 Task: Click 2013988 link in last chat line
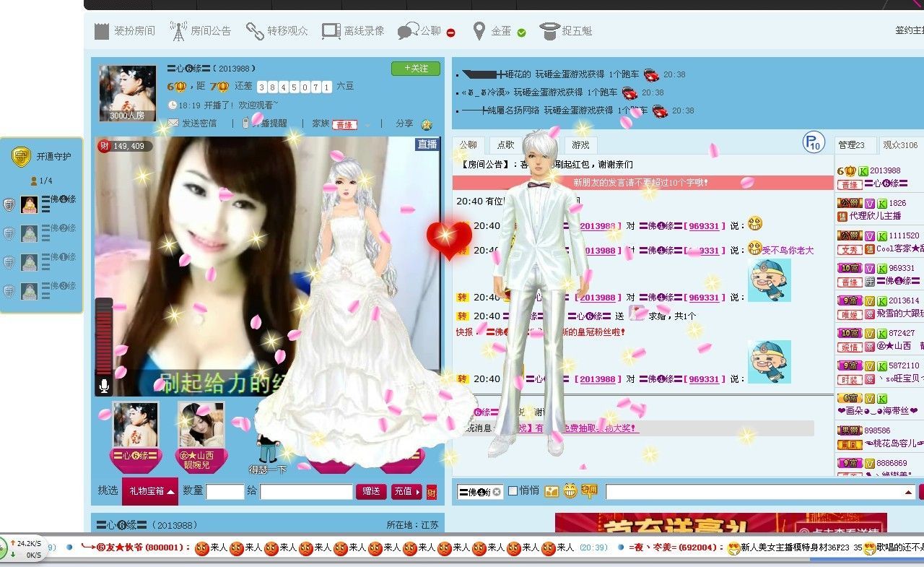(597, 379)
